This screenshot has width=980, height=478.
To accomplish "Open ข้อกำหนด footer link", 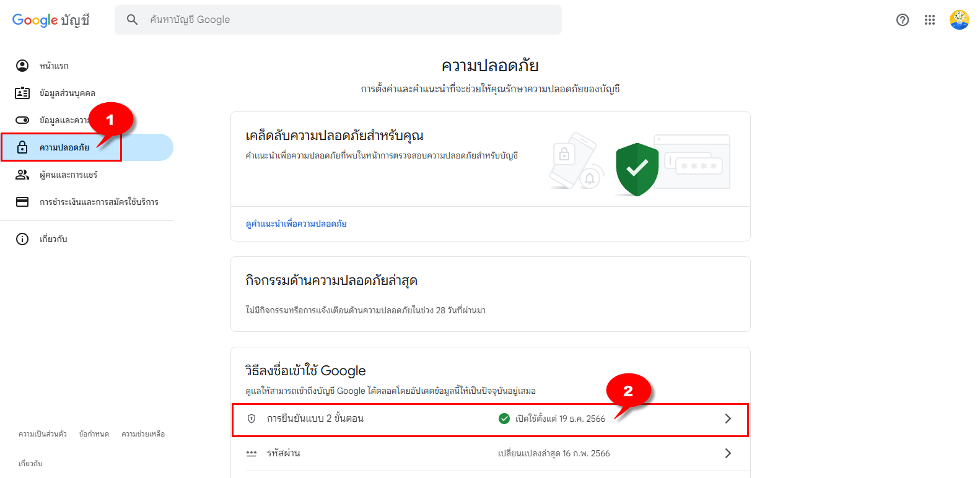I will 94,434.
